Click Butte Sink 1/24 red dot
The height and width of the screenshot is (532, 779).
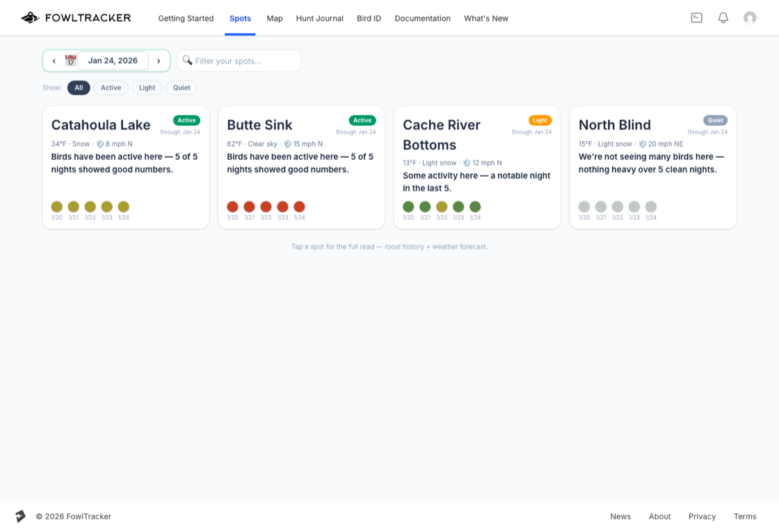(299, 207)
